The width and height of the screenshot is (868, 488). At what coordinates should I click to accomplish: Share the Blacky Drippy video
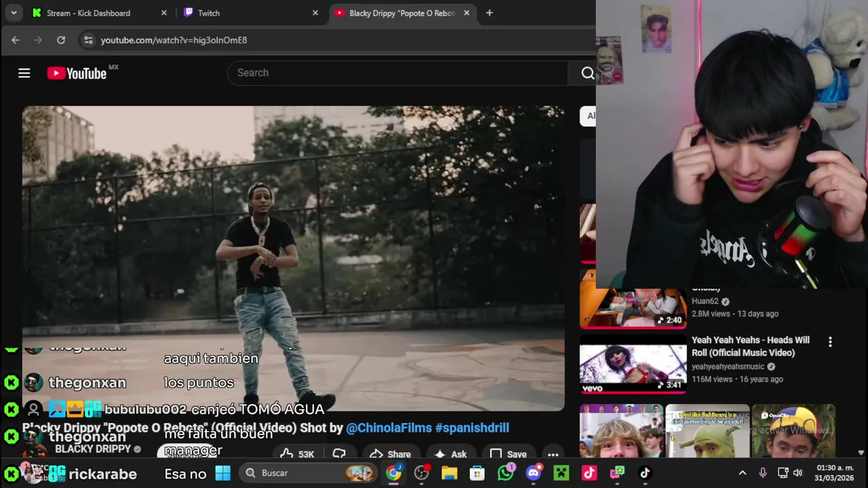point(390,454)
